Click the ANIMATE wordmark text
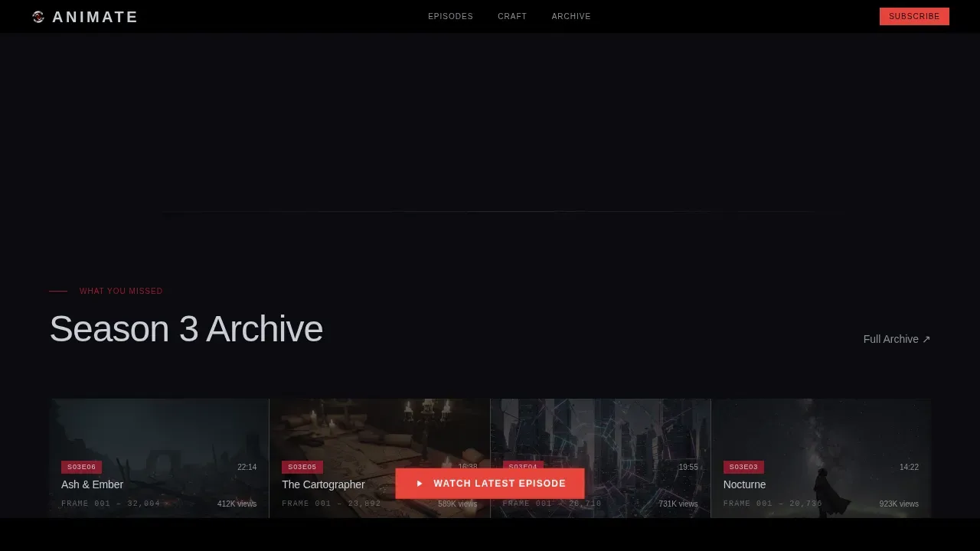The width and height of the screenshot is (980, 551). 95,17
